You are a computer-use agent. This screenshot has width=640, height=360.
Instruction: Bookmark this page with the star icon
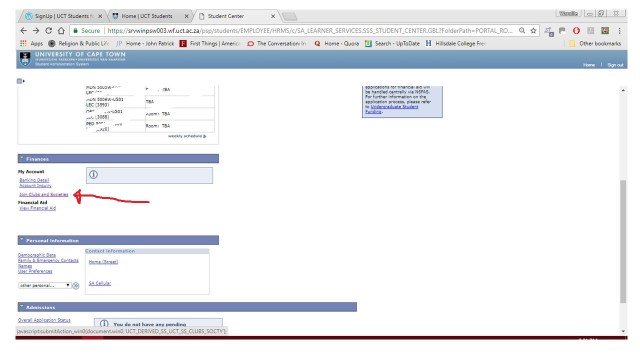(x=533, y=31)
